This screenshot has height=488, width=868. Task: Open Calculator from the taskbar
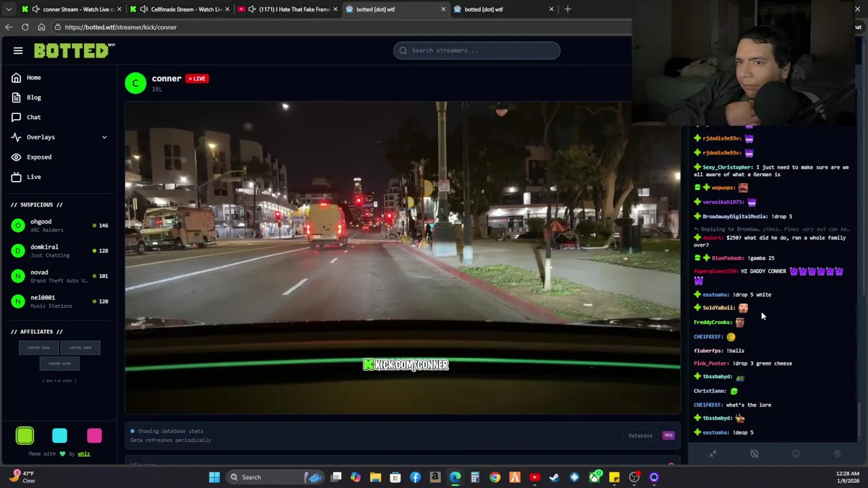[475, 477]
